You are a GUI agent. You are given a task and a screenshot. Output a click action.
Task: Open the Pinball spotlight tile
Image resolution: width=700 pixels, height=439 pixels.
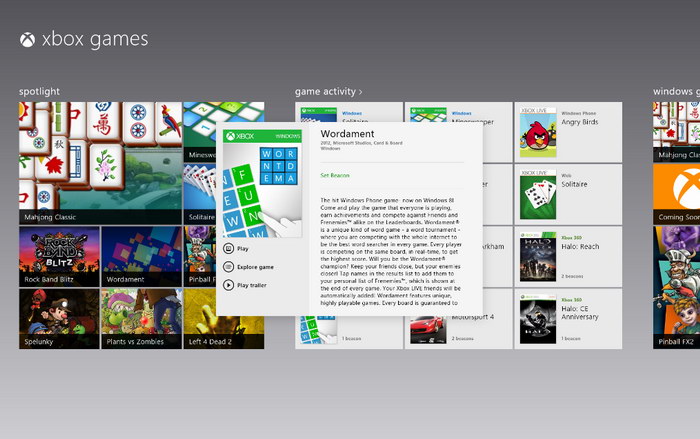coord(200,256)
